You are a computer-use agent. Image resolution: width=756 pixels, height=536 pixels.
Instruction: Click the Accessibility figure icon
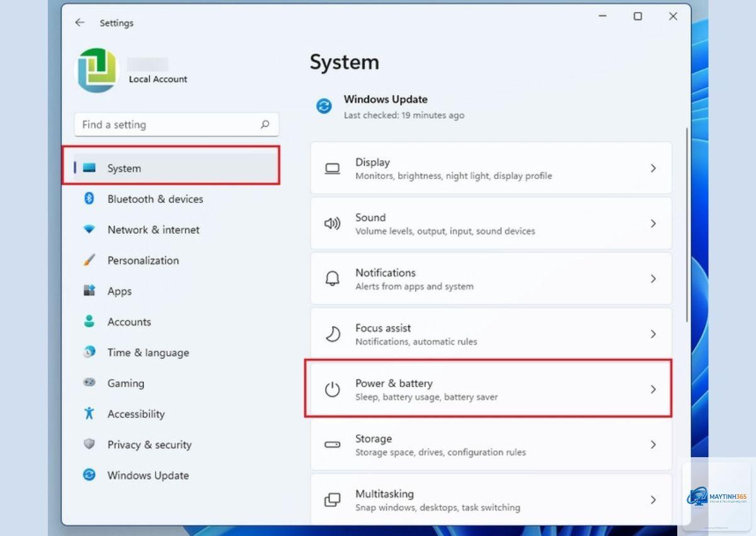[89, 413]
